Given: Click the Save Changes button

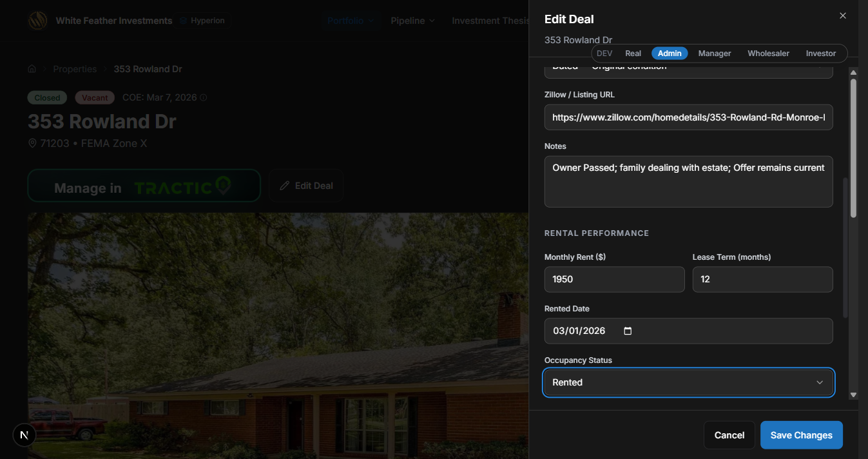Looking at the screenshot, I should 802,435.
